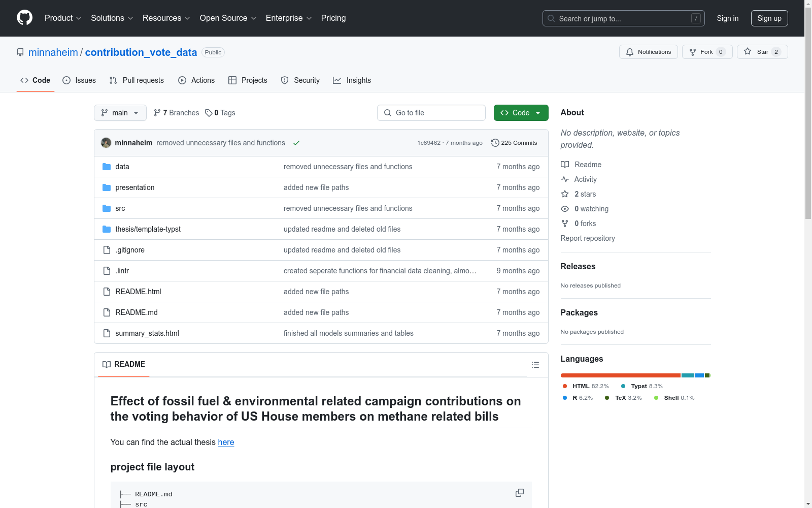Click the .lintr file icon
The width and height of the screenshot is (812, 508).
[x=107, y=271]
